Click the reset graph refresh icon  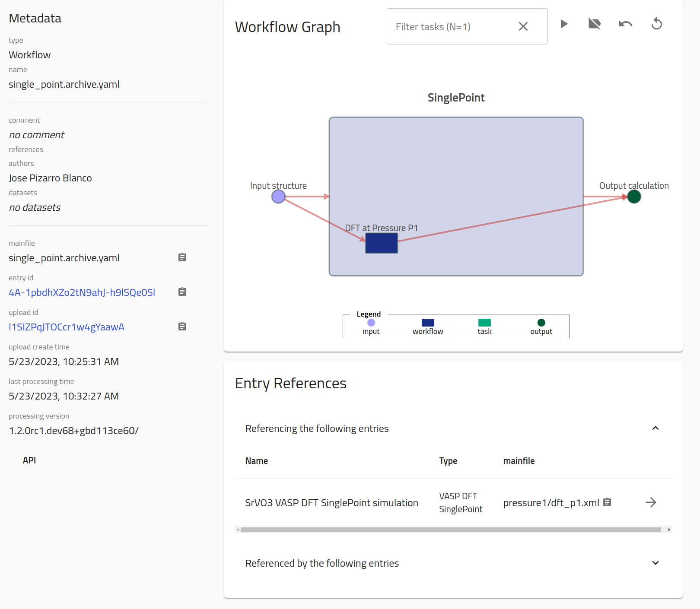[657, 24]
